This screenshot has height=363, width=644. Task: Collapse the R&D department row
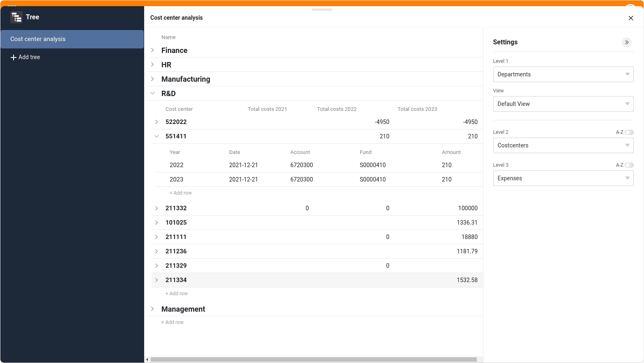[x=152, y=93]
